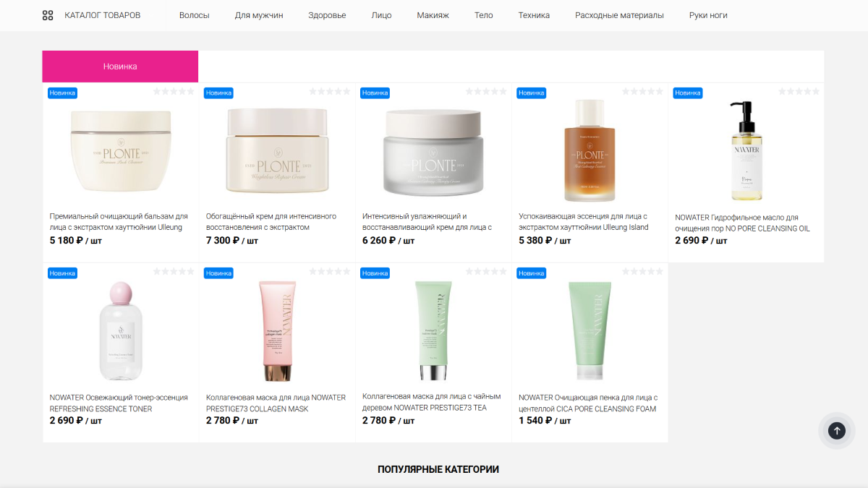
Task: Click the green tea tree collagen mask image
Action: (433, 330)
